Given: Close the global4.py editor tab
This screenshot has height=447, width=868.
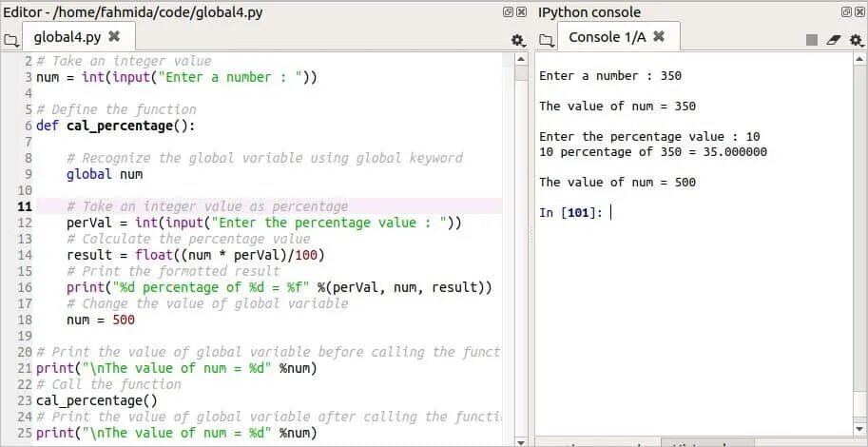Looking at the screenshot, I should [114, 37].
